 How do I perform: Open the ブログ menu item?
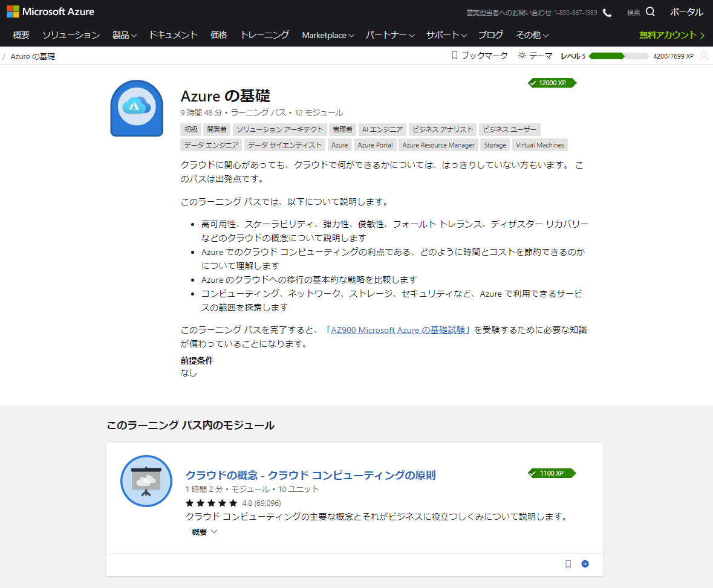pyautogui.click(x=490, y=35)
